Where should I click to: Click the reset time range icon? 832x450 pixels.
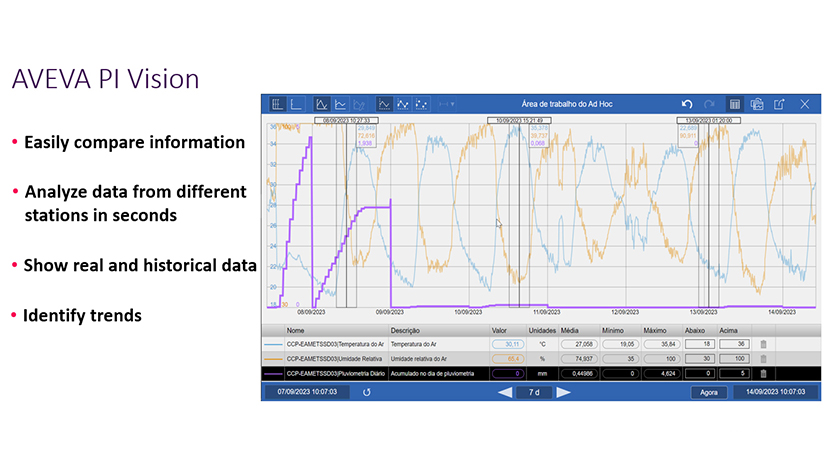pyautogui.click(x=367, y=392)
